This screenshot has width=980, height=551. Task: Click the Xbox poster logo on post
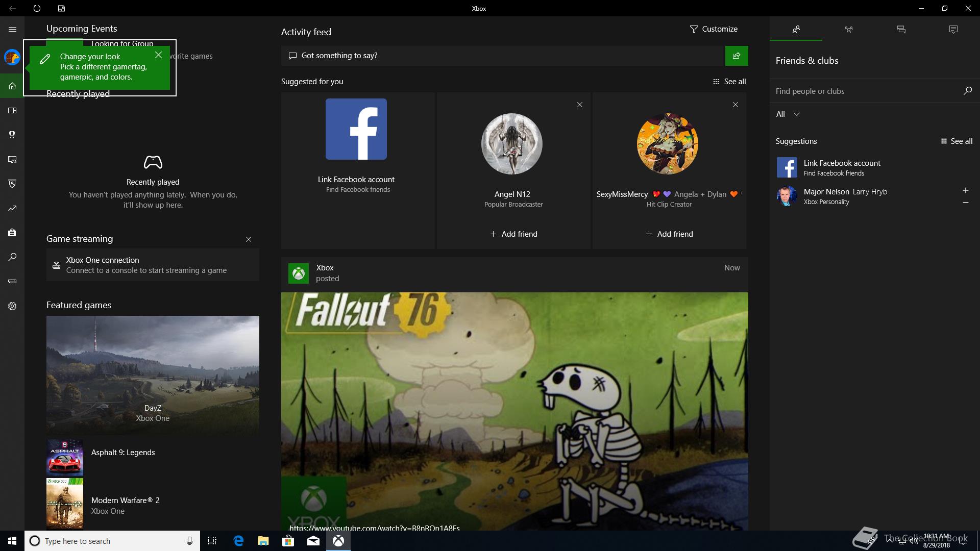(x=299, y=273)
